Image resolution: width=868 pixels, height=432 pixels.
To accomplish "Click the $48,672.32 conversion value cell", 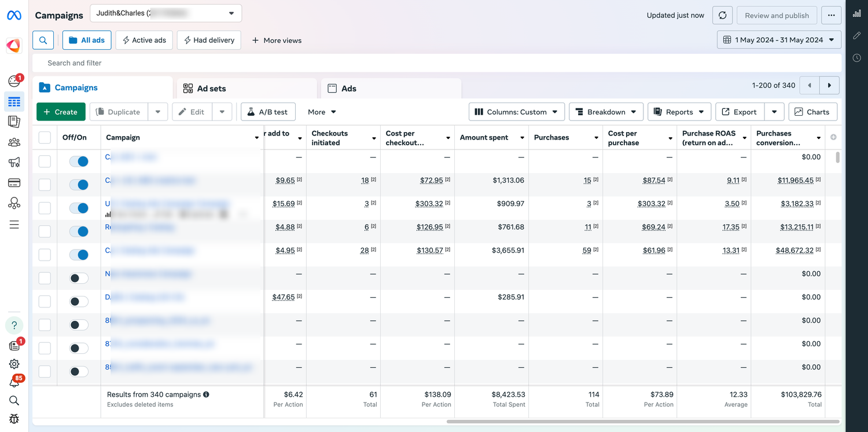I will click(x=796, y=250).
